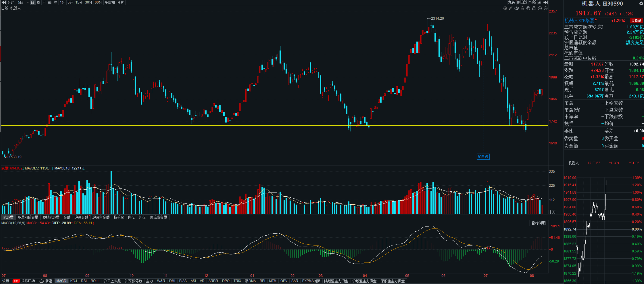Toggle the chart lock icon

(x=534, y=8)
